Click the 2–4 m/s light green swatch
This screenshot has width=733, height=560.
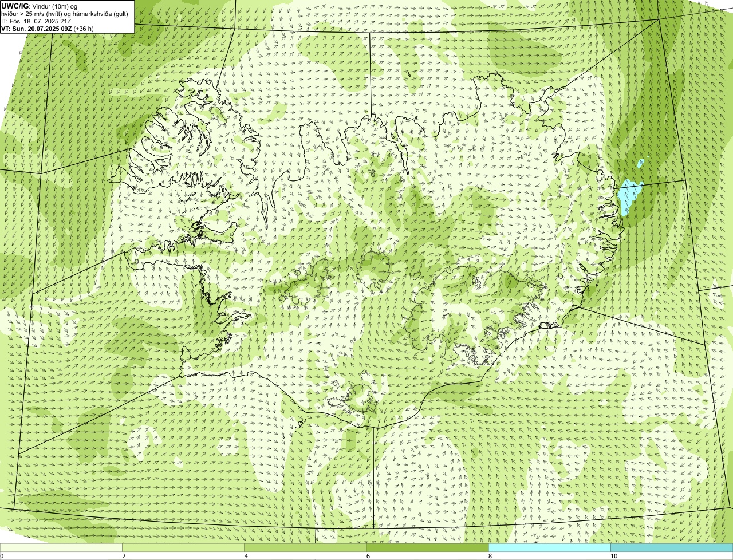click(183, 547)
